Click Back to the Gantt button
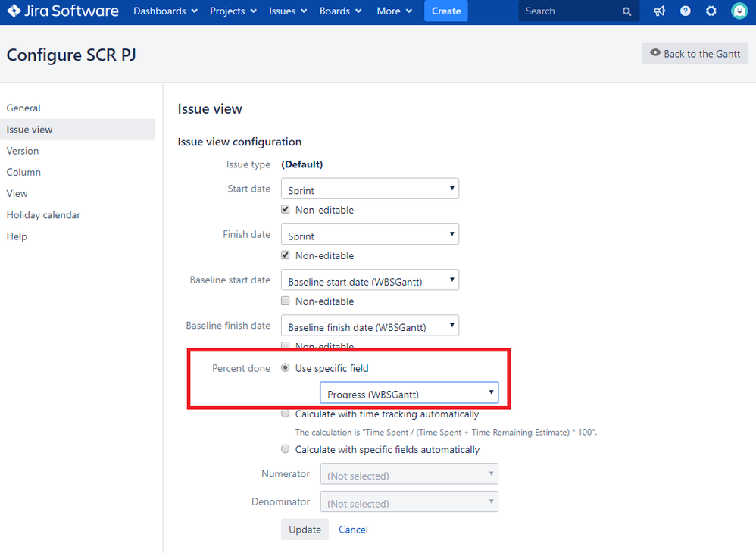This screenshot has height=553, width=756. click(x=695, y=54)
